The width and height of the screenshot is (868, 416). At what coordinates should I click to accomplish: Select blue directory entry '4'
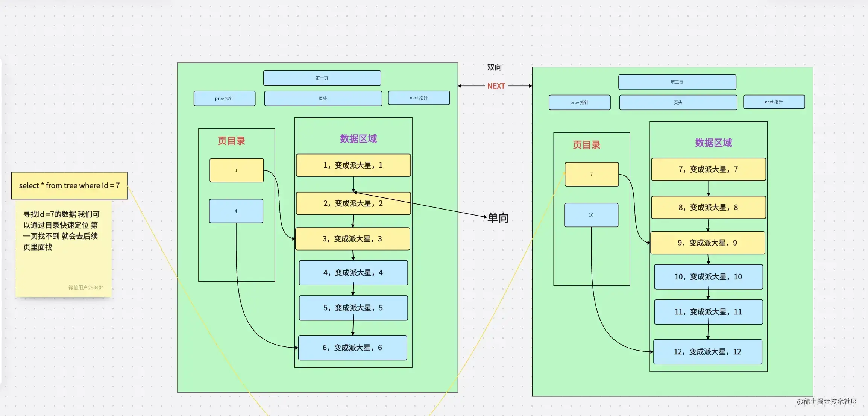tap(236, 211)
